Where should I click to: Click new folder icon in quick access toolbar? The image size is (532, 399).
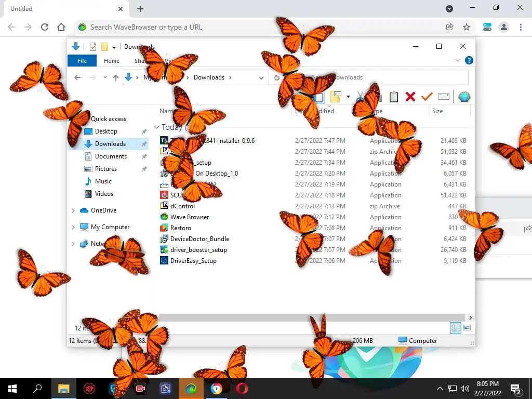pyautogui.click(x=104, y=46)
